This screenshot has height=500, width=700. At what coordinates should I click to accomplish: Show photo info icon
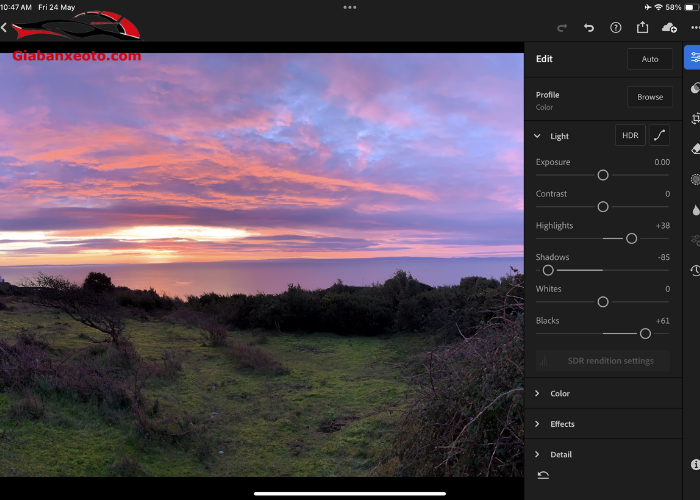coord(696,464)
